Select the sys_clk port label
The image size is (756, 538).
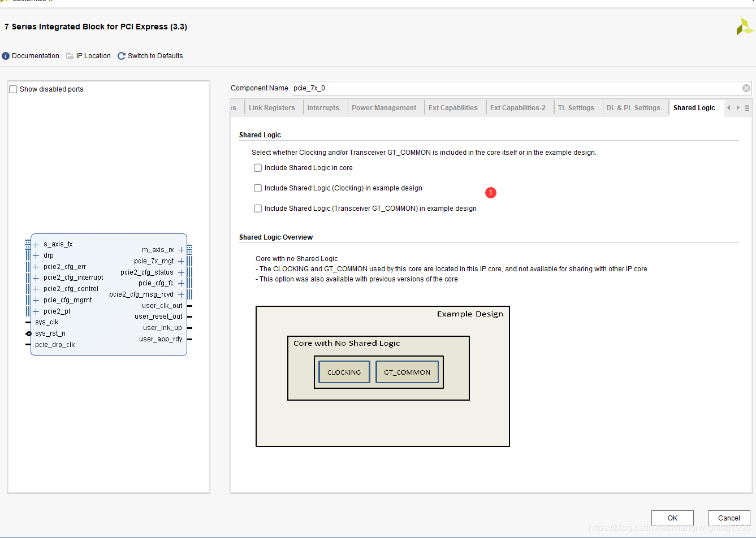coord(47,322)
